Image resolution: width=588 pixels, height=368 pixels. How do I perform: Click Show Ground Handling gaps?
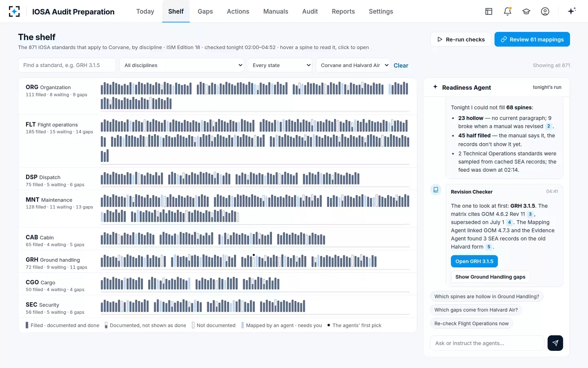[490, 277]
